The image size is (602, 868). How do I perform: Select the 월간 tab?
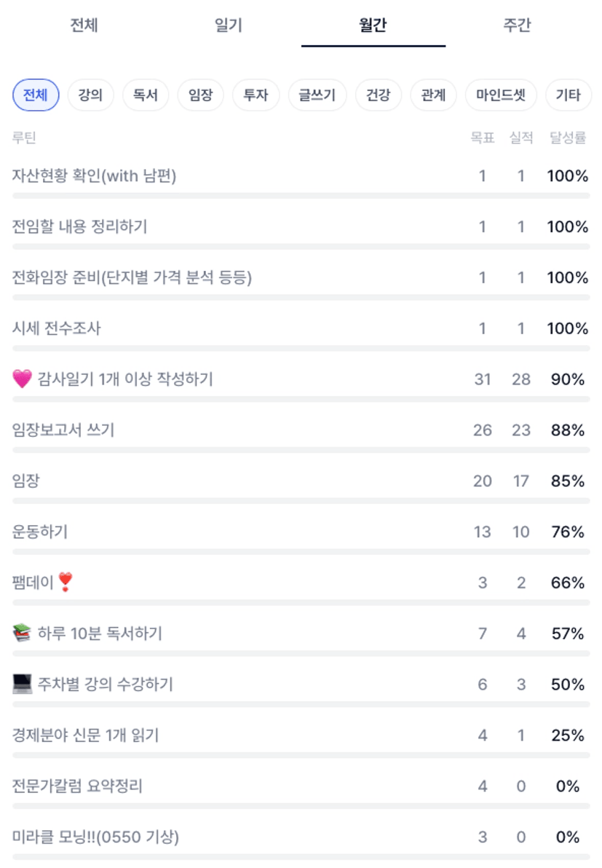pyautogui.click(x=373, y=25)
